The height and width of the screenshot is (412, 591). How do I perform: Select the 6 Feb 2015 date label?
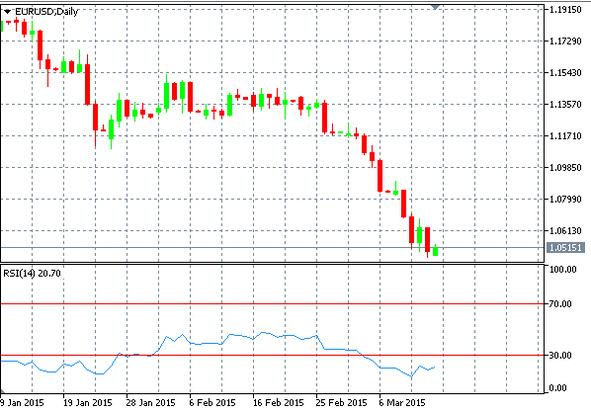click(x=212, y=403)
